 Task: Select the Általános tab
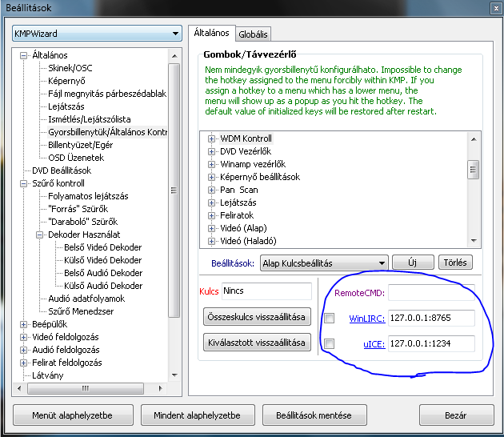click(211, 33)
